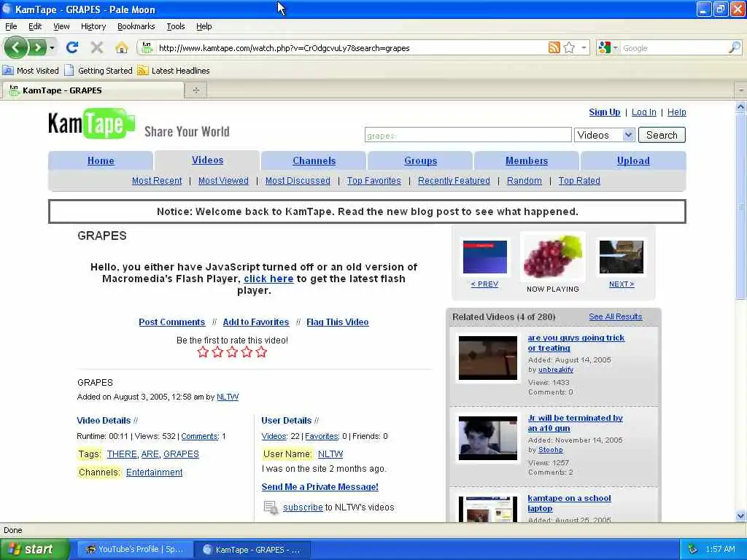747x560 pixels.
Task: Open the Windows Start menu
Action: pos(34,549)
